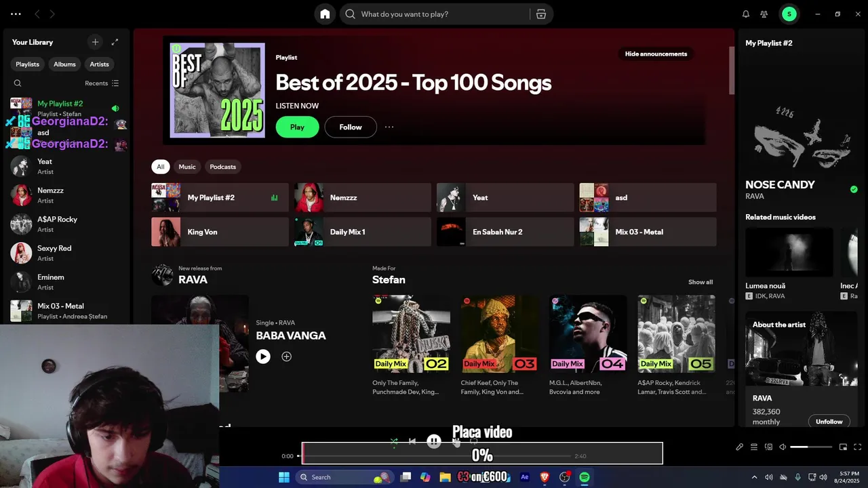Open A$AP Rocky artist in library

pos(66,224)
